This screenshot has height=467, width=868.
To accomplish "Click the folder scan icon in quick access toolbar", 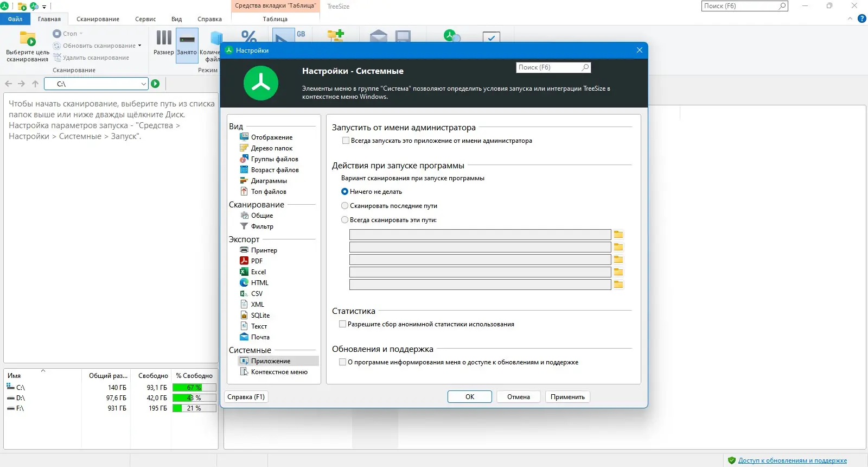I will (x=22, y=7).
